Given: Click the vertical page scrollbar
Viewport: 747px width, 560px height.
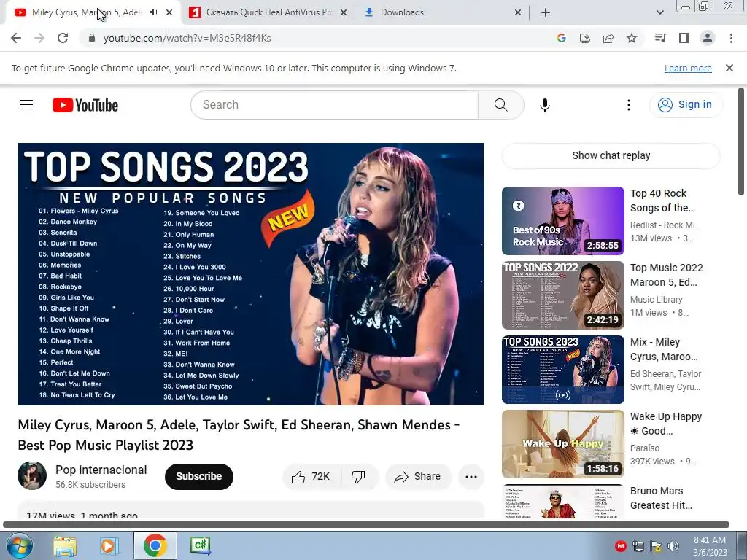Looking at the screenshot, I should point(741,141).
